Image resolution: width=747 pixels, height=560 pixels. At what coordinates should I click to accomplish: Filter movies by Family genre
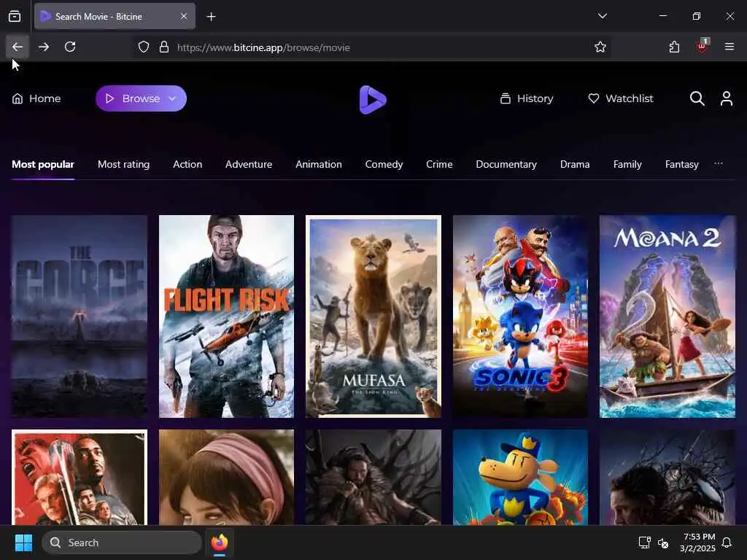[x=627, y=164]
